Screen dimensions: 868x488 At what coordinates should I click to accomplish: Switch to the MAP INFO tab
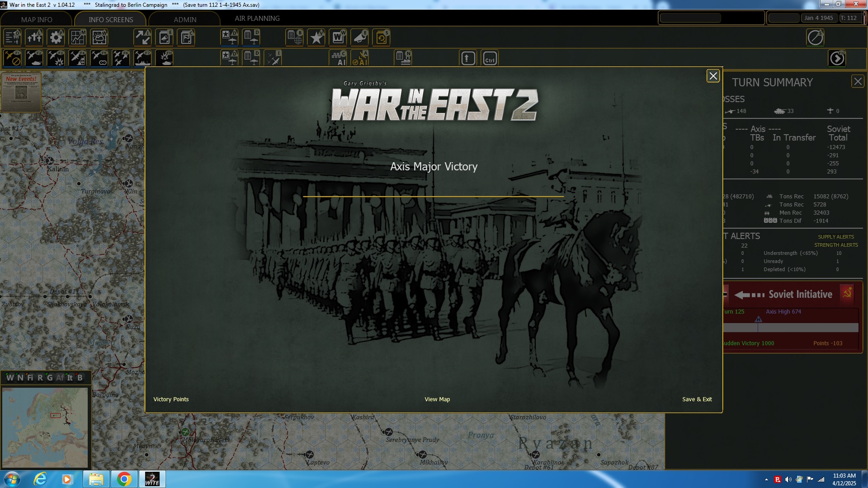[x=37, y=19]
